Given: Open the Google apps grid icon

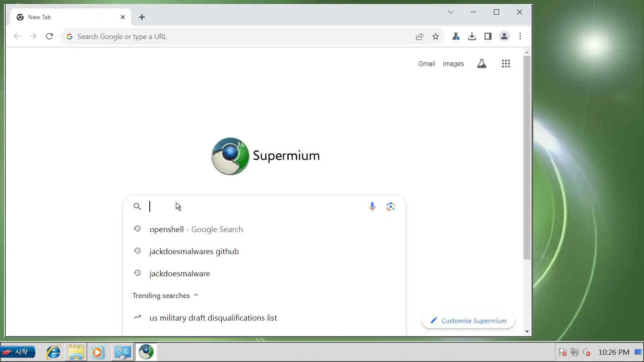Looking at the screenshot, I should 506,64.
